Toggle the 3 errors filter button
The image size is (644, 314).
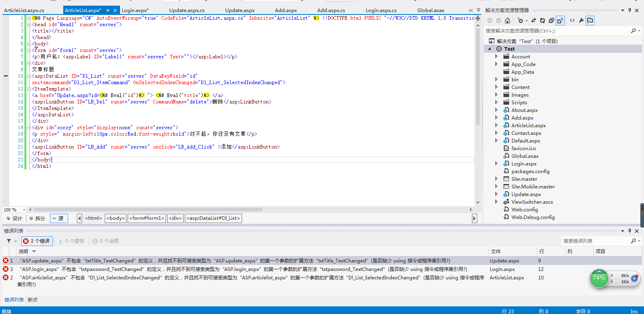pos(37,241)
